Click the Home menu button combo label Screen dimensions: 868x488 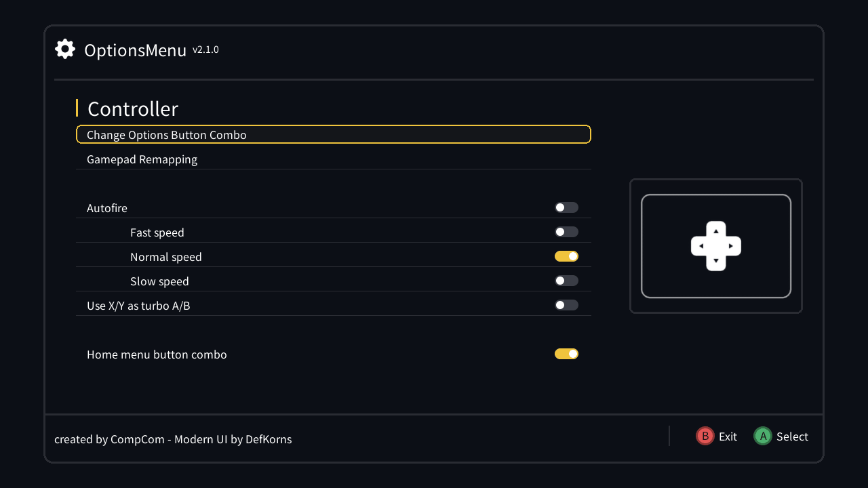coord(157,354)
